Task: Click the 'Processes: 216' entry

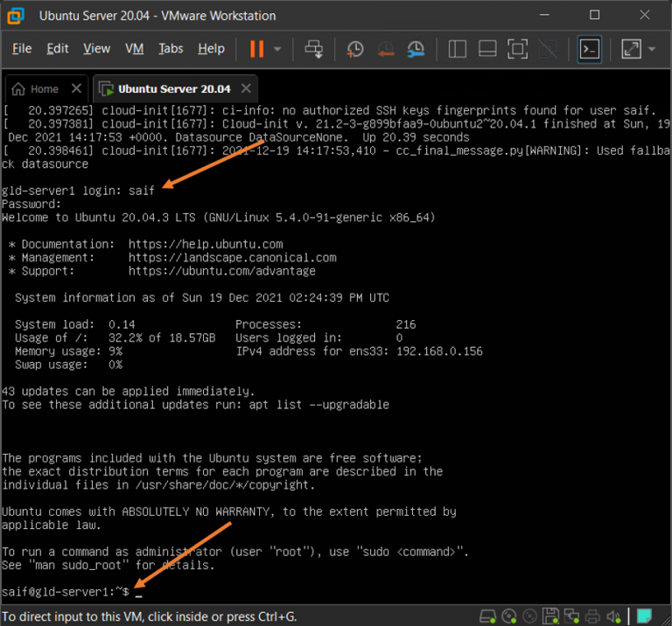Action: (x=325, y=324)
